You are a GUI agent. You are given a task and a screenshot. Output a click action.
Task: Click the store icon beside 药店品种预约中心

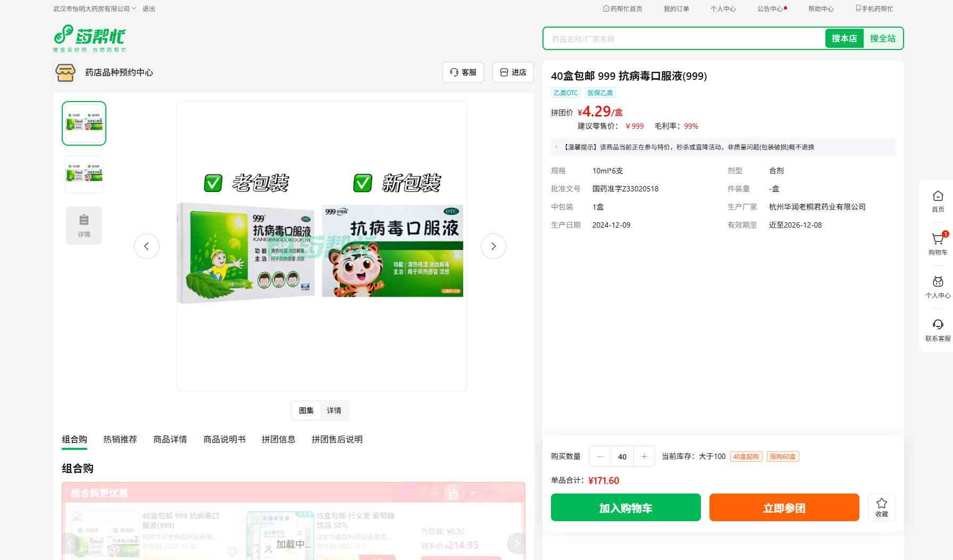coord(65,72)
